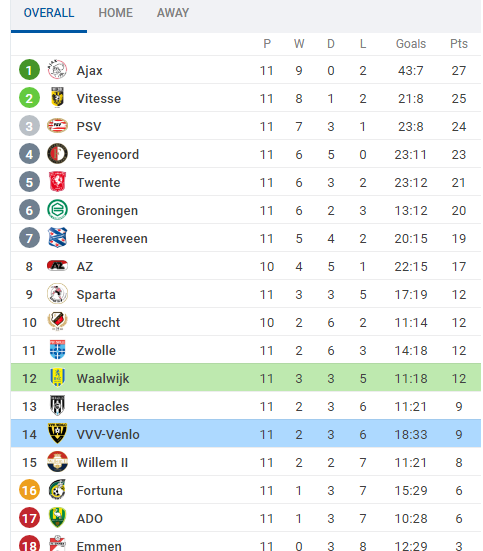This screenshot has width=483, height=551.
Task: Click the Fortuna club logo
Action: pyautogui.click(x=57, y=490)
